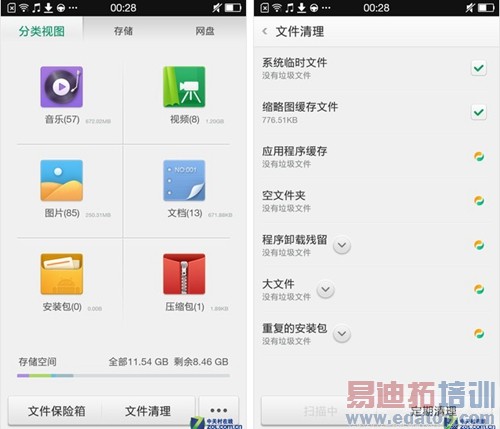
Task: Select the 文档(13) label
Action: [x=185, y=213]
